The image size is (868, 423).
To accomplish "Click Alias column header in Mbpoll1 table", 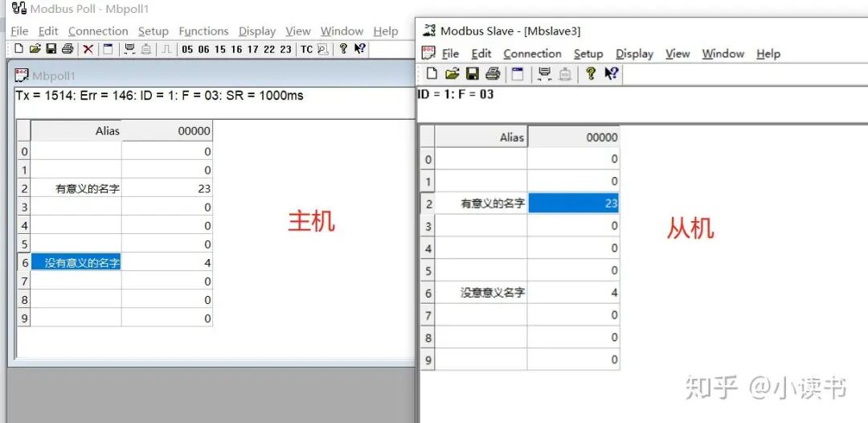I will [76, 131].
